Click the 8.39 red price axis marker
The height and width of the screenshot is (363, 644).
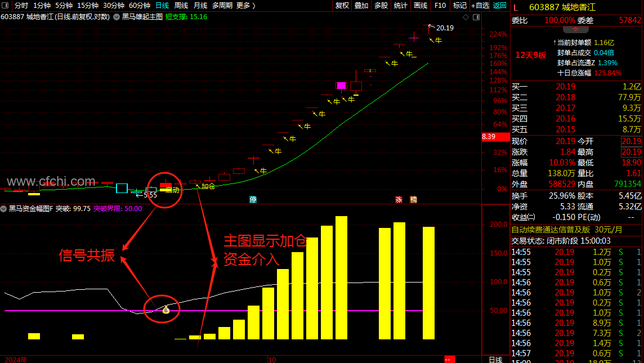tap(495, 137)
